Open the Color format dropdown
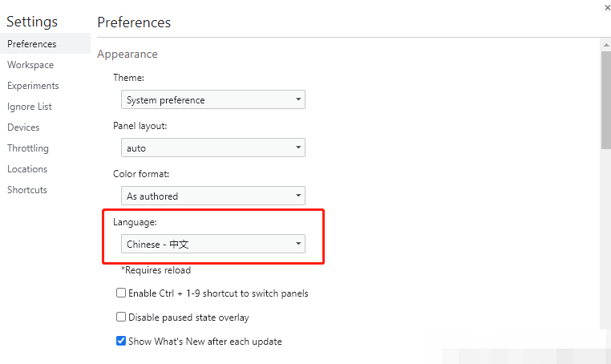 213,196
